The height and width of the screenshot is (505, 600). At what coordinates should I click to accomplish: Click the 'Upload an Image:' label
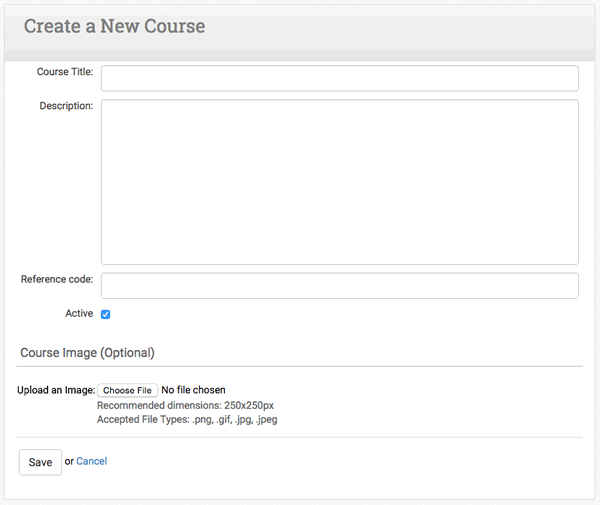coord(56,390)
